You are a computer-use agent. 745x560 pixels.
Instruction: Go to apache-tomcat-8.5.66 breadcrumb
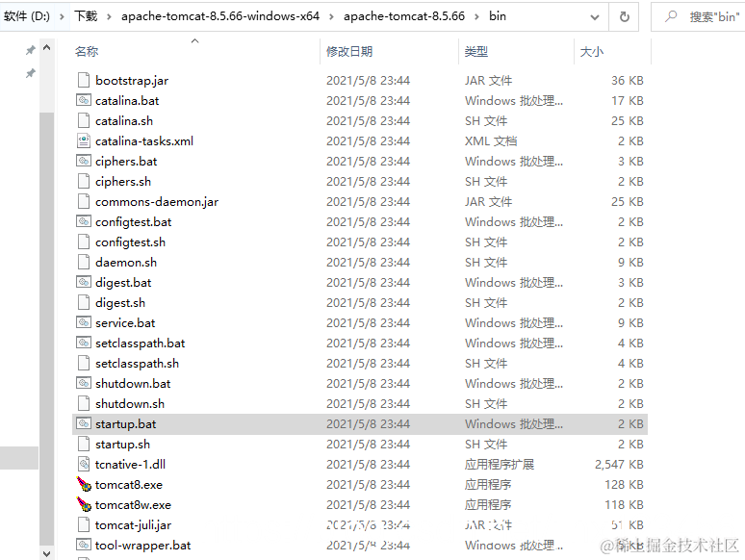point(404,16)
